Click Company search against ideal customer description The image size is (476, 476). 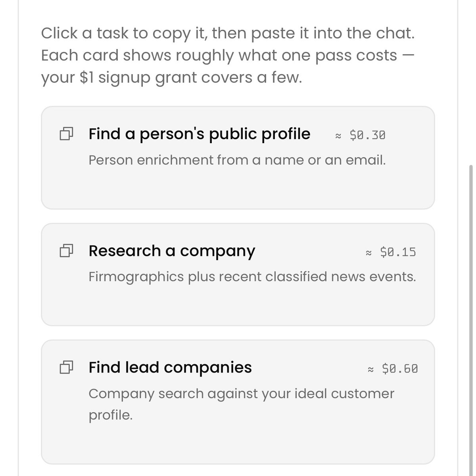point(241,404)
